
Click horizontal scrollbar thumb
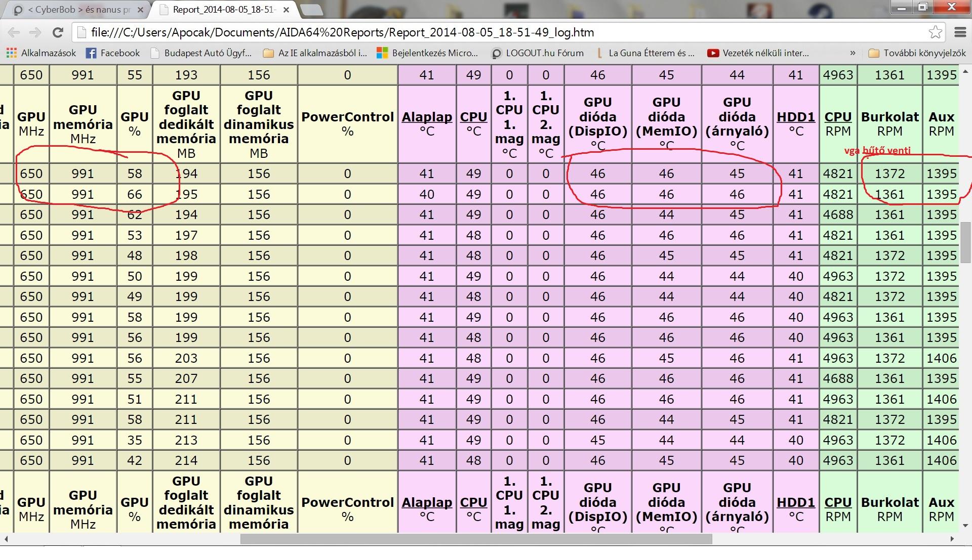476,539
